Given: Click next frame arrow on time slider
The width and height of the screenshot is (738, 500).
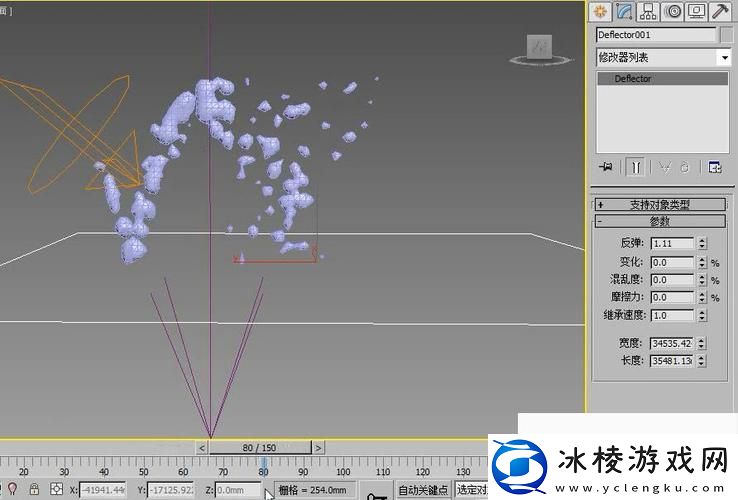Looking at the screenshot, I should [318, 447].
